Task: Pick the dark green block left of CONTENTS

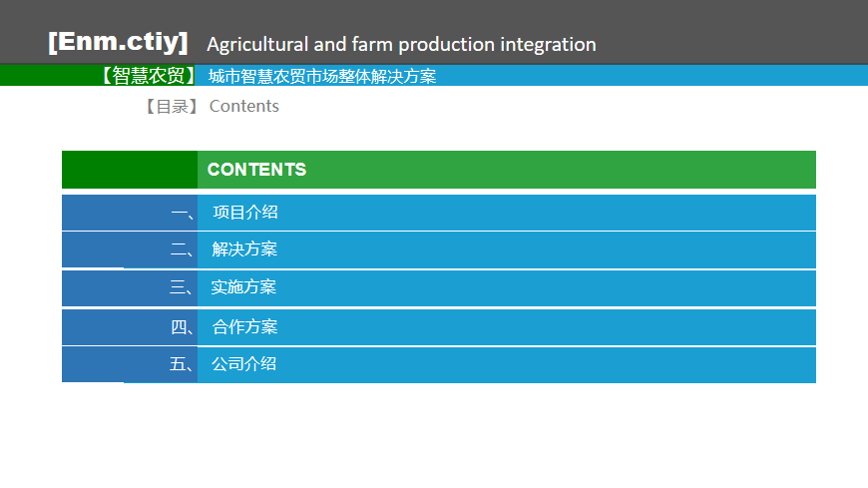Action: coord(130,170)
